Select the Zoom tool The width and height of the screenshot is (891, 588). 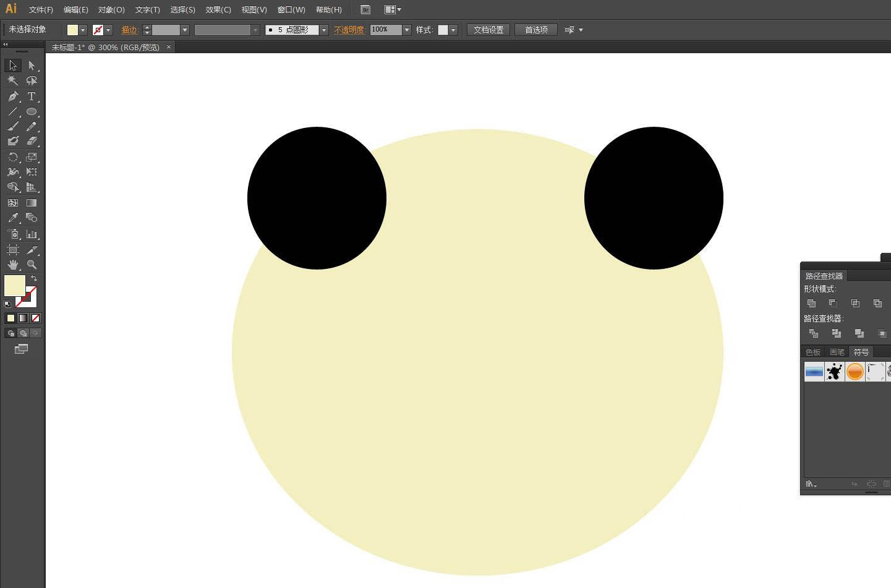(x=32, y=265)
